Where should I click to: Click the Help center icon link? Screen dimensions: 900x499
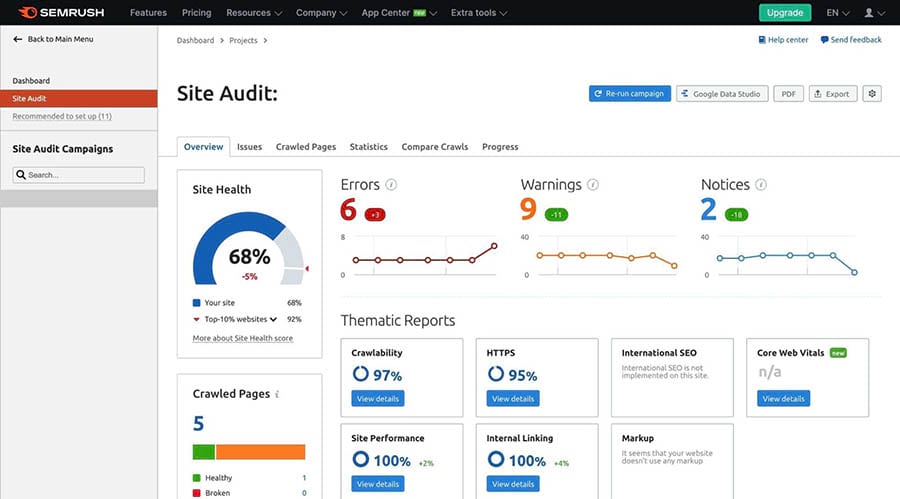click(x=763, y=40)
